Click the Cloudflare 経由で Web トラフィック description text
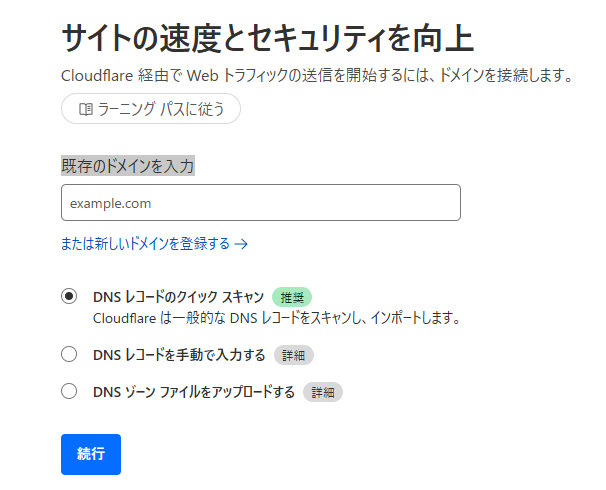 317,75
